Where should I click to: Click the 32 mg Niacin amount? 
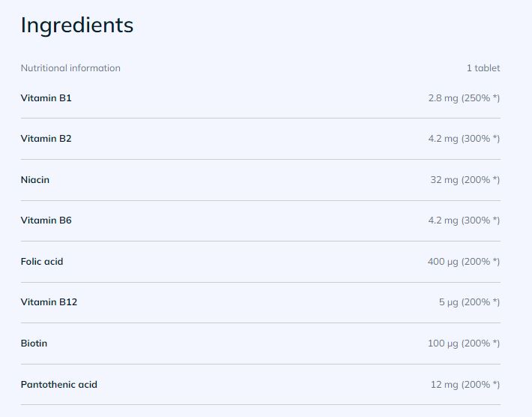pos(444,180)
